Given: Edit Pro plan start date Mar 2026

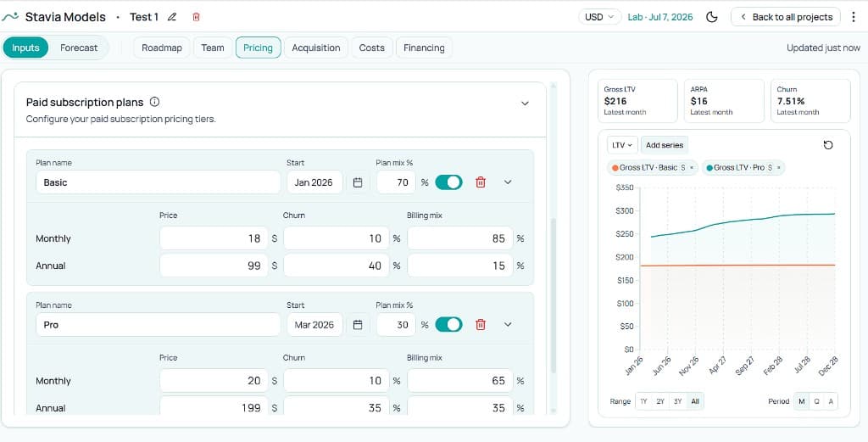Looking at the screenshot, I should (315, 325).
